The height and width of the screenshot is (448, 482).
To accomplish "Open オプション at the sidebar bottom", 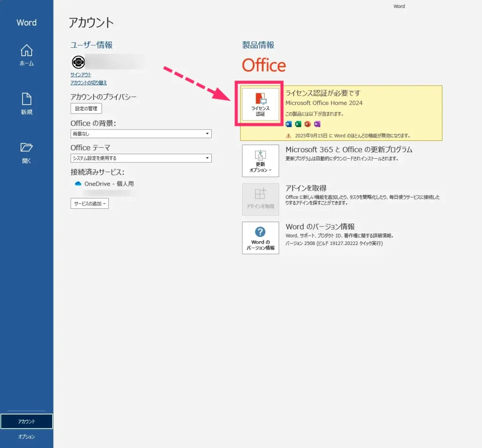I will click(26, 437).
